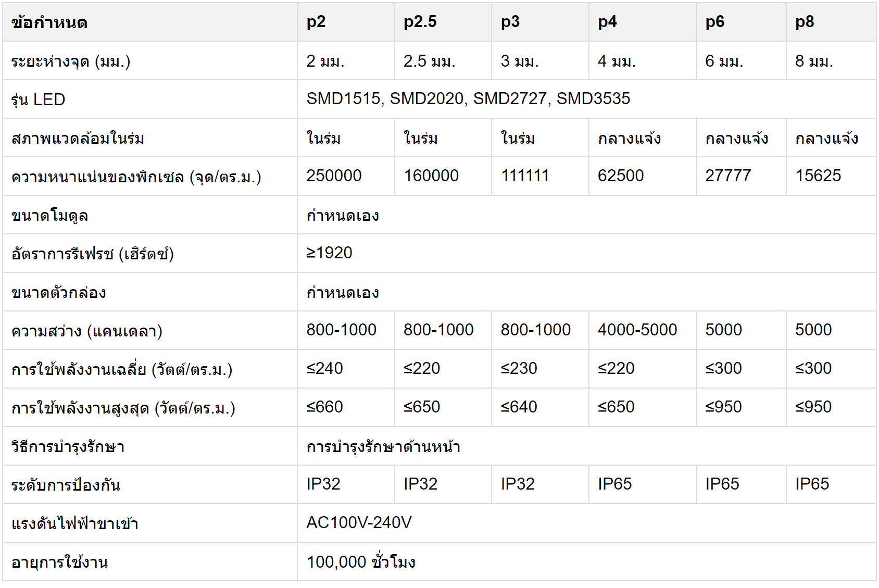Select the AC100V-240V input voltage cell

tap(587, 523)
